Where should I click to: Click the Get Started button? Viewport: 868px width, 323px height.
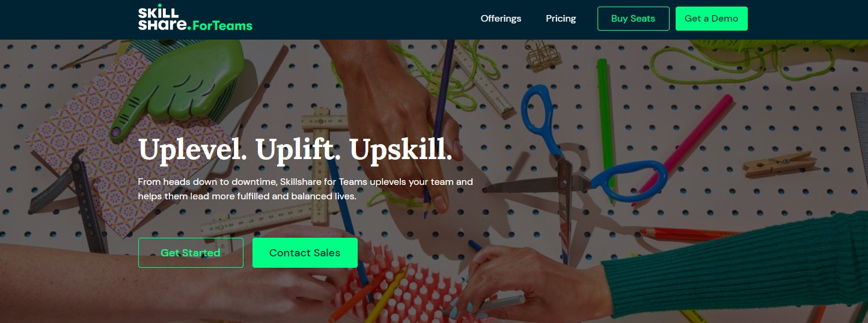pos(191,253)
